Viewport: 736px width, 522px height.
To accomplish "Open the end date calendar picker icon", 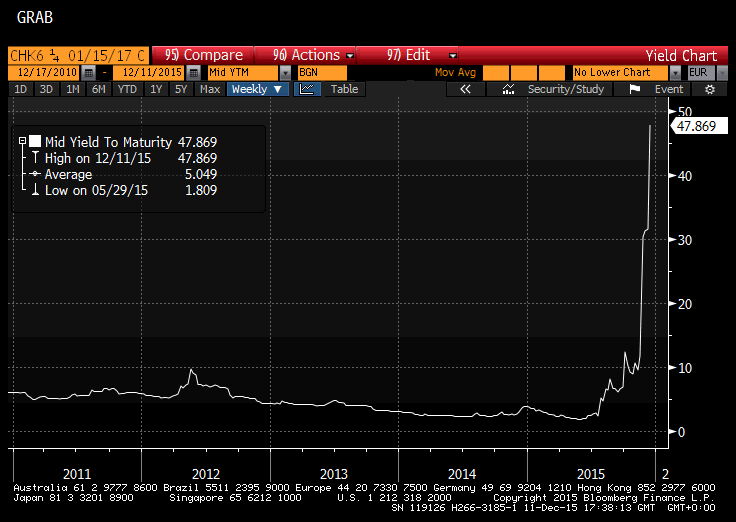I will [193, 73].
